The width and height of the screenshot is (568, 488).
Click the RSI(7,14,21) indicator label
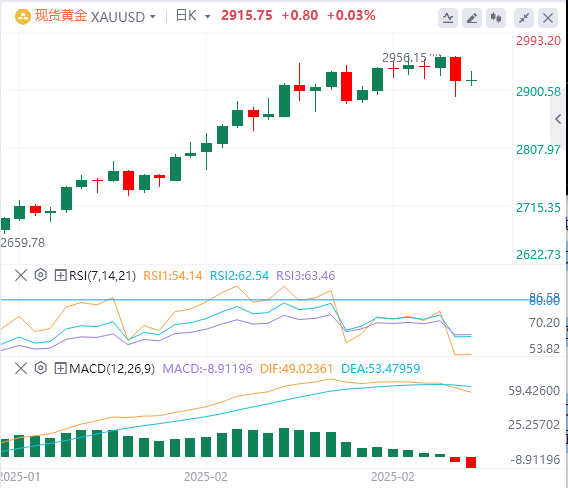coord(103,276)
